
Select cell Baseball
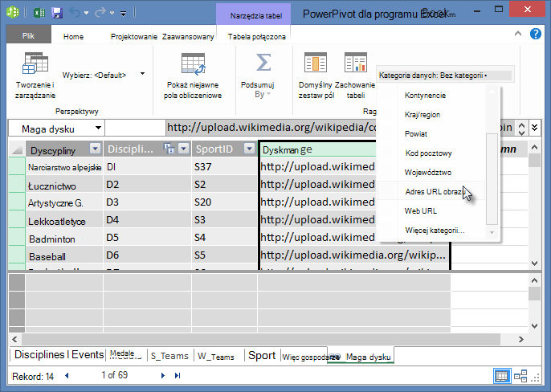[x=64, y=256]
